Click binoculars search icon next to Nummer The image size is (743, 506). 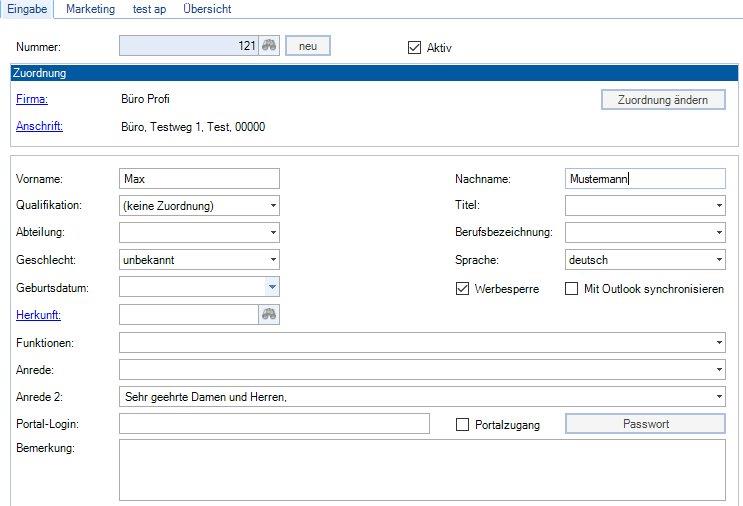(269, 46)
